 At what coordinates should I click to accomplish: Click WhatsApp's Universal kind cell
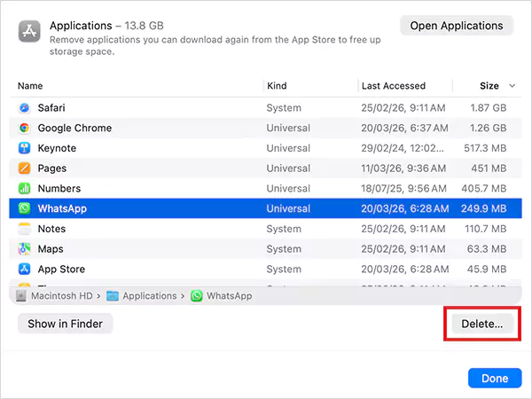coord(288,208)
